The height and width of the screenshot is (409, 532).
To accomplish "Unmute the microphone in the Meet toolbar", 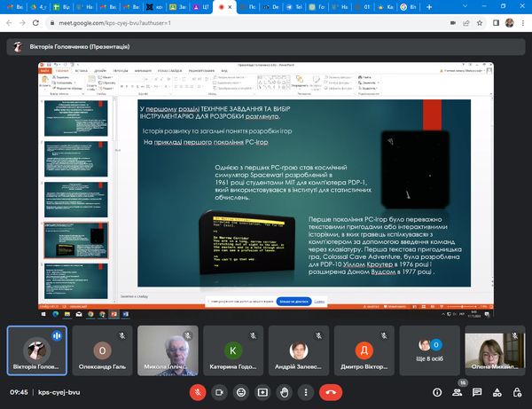I will 197,391.
